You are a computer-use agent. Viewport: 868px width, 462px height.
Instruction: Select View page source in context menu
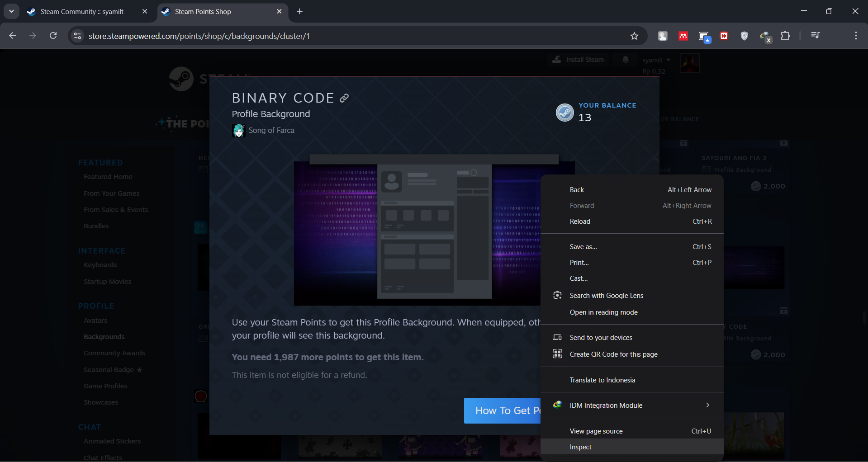[632, 431]
